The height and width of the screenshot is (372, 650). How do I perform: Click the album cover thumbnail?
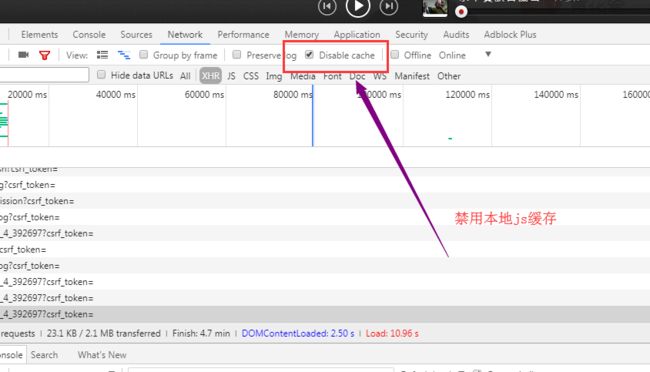(x=435, y=7)
